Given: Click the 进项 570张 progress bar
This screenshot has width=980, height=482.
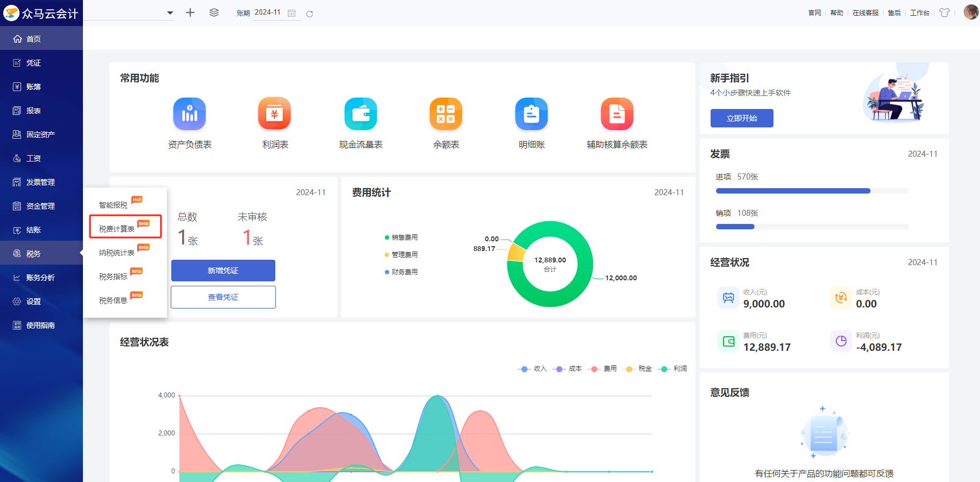Looking at the screenshot, I should 812,191.
